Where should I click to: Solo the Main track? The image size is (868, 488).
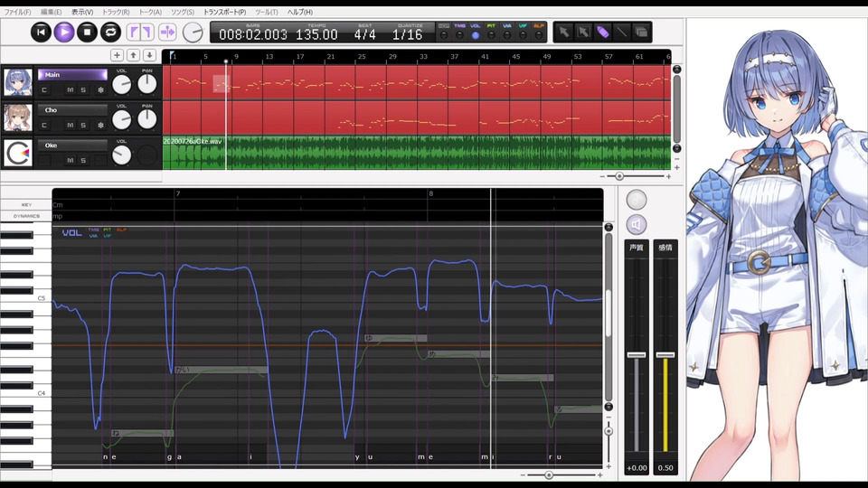coord(83,89)
